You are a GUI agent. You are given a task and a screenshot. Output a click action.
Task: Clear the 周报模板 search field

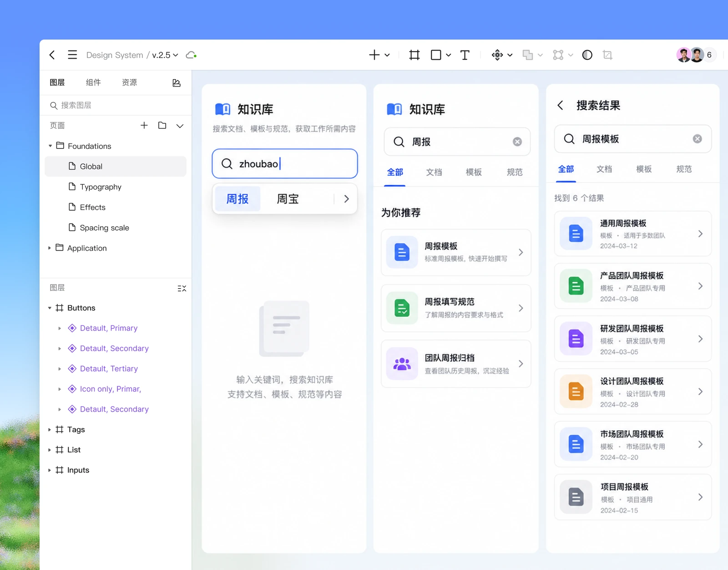point(697,139)
